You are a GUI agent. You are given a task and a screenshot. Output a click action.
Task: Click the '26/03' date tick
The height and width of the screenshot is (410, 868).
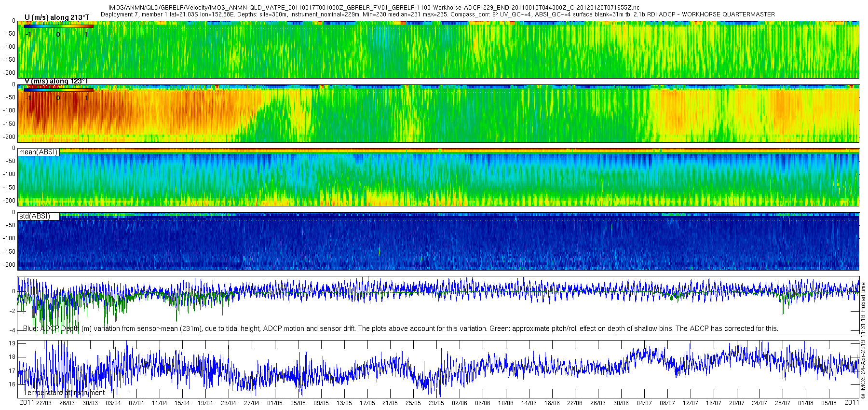pos(67,403)
